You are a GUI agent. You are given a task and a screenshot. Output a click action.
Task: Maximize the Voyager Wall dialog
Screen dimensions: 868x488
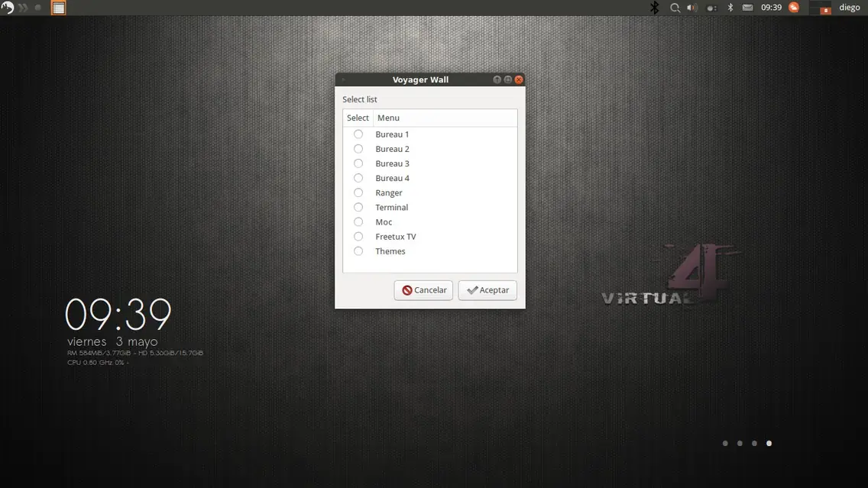coord(507,79)
